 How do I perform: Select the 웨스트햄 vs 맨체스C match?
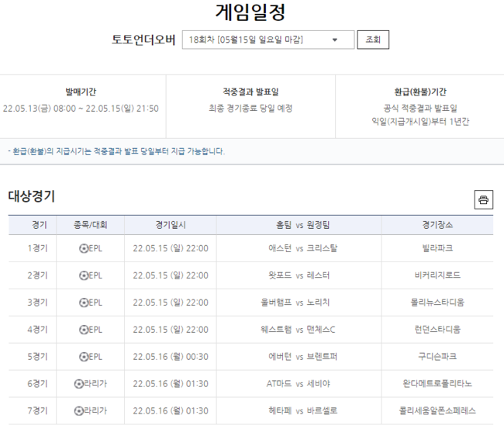(x=299, y=330)
